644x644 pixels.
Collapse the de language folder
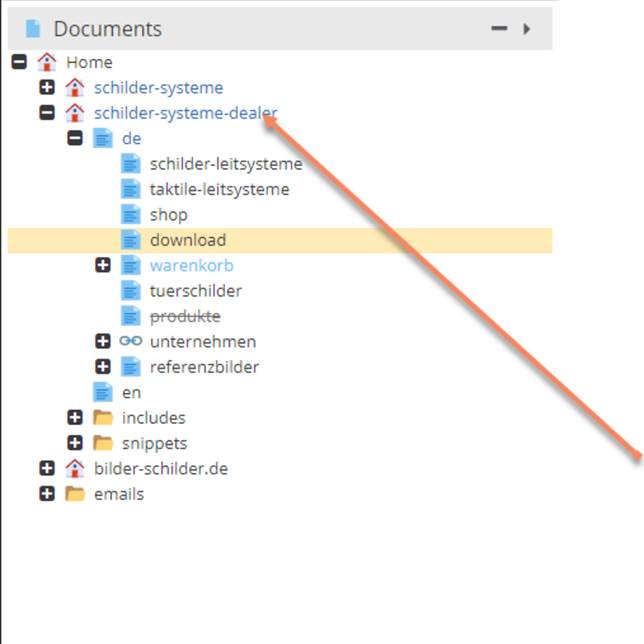coord(75,138)
